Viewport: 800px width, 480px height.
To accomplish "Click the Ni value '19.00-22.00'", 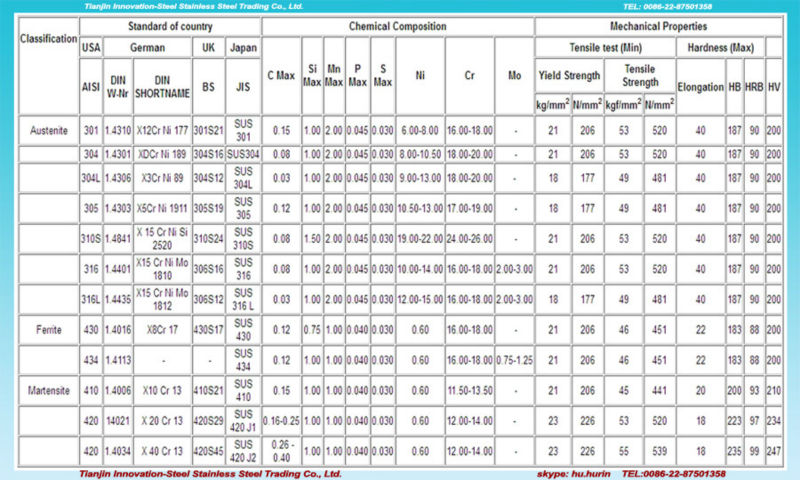I will point(420,239).
